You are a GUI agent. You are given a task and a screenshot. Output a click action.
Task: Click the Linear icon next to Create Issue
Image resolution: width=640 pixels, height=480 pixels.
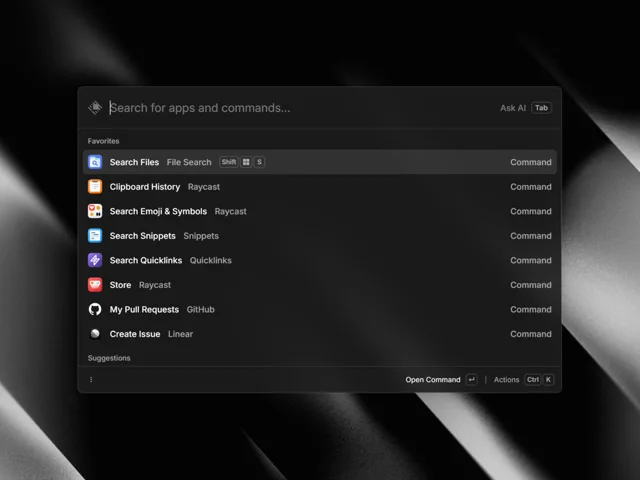pos(95,333)
